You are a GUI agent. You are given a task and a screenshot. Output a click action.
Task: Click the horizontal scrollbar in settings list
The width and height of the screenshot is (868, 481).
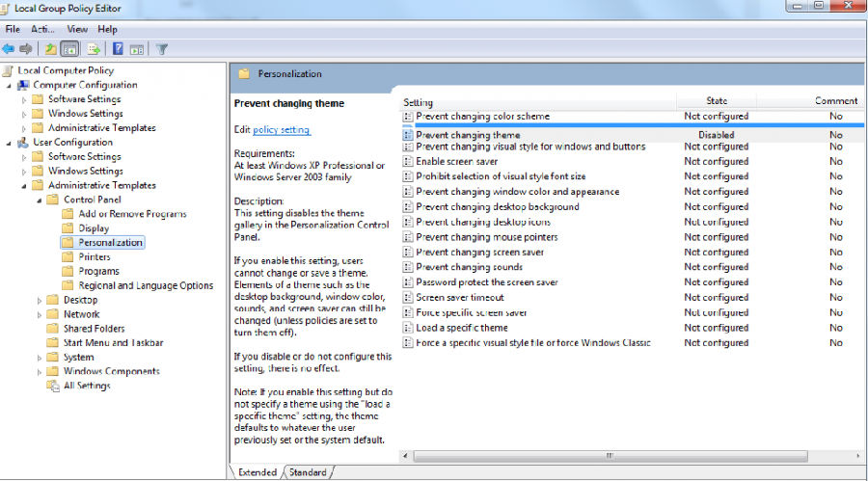[x=610, y=454]
